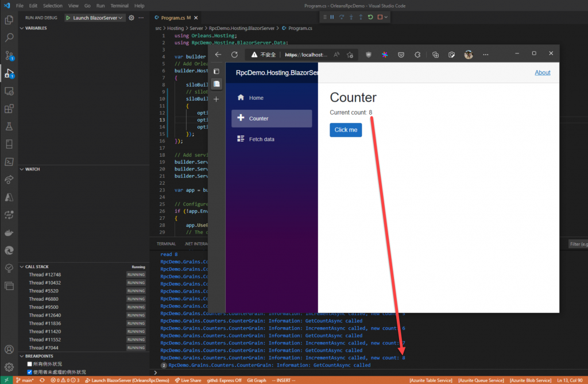Viewport: 588px width, 384px height.
Task: Open the Testing flask icon
Action: [x=9, y=127]
